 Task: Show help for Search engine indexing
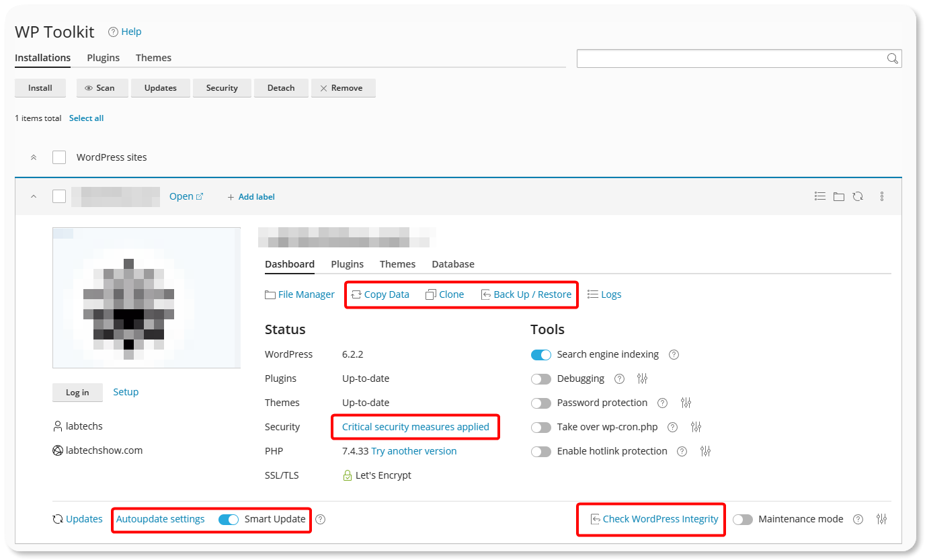(674, 354)
